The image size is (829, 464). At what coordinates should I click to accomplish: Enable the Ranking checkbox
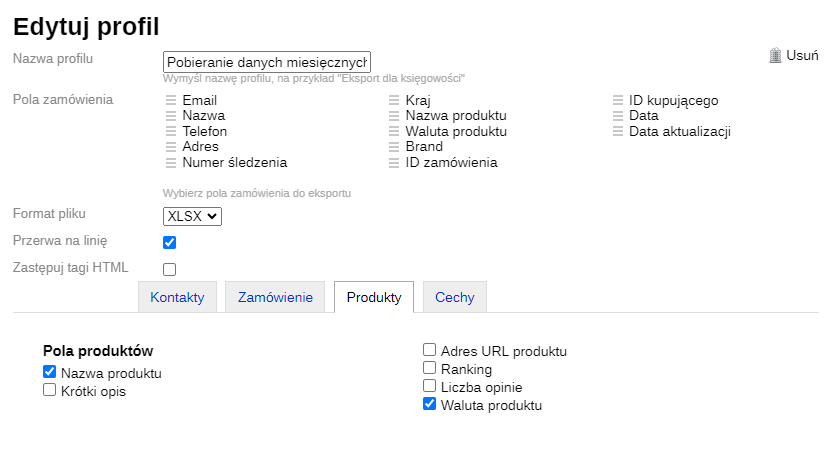tap(430, 369)
